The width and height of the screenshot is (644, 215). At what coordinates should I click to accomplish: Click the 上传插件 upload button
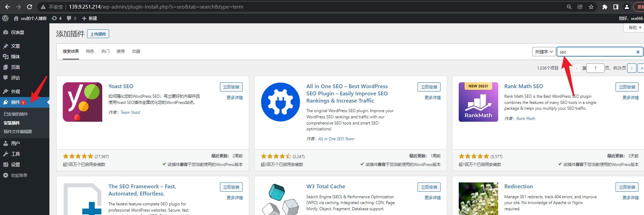pyautogui.click(x=98, y=34)
